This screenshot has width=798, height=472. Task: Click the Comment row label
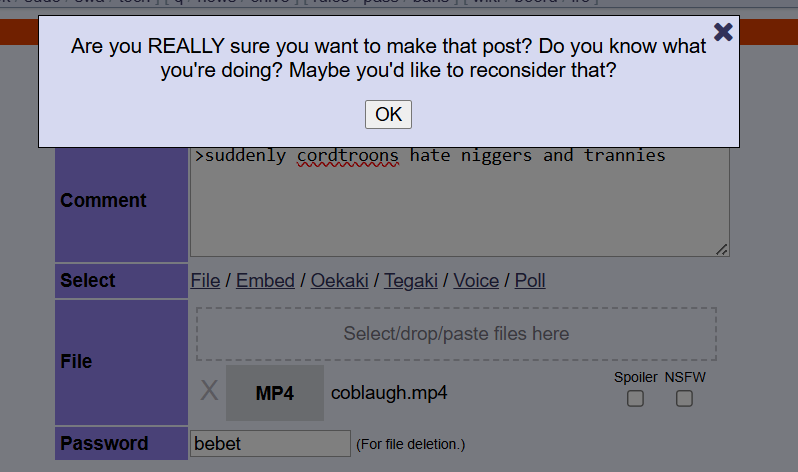tap(103, 201)
